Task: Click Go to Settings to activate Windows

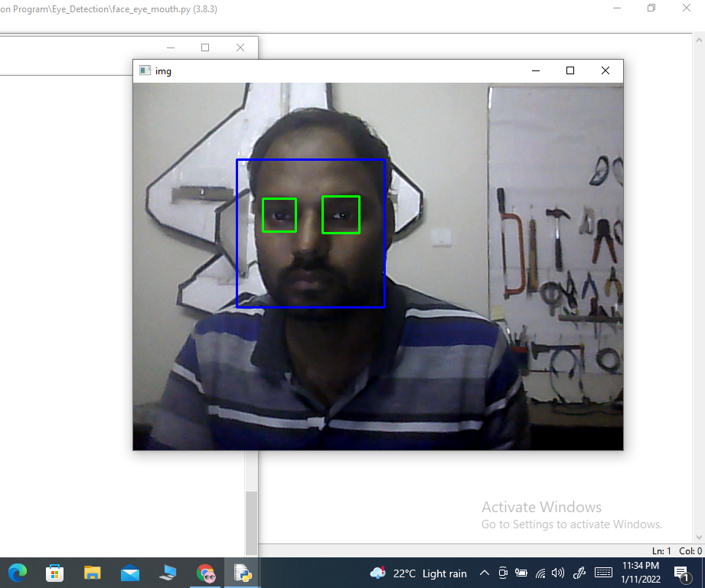Action: (571, 524)
